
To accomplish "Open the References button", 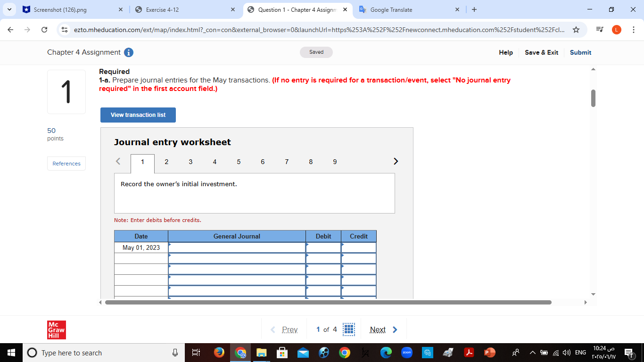I will pos(66,164).
